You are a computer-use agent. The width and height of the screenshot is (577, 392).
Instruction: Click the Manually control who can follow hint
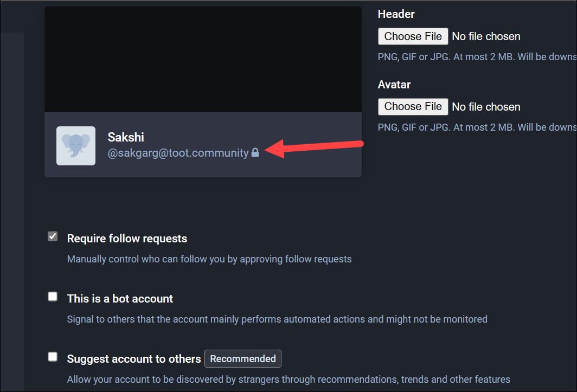pyautogui.click(x=209, y=259)
